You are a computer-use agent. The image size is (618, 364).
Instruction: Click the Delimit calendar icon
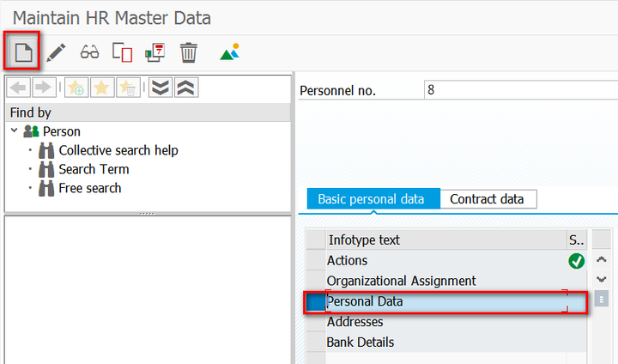[155, 52]
